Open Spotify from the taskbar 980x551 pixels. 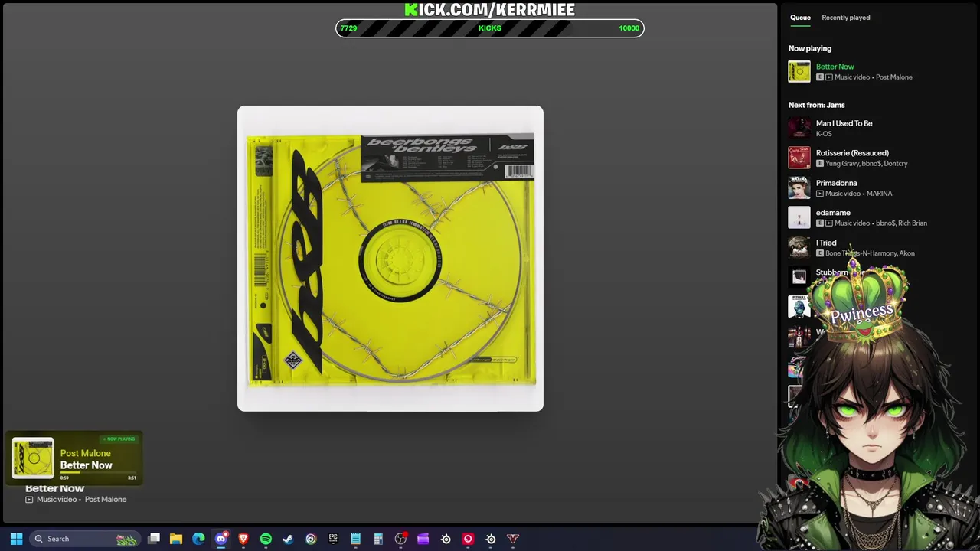click(x=266, y=539)
